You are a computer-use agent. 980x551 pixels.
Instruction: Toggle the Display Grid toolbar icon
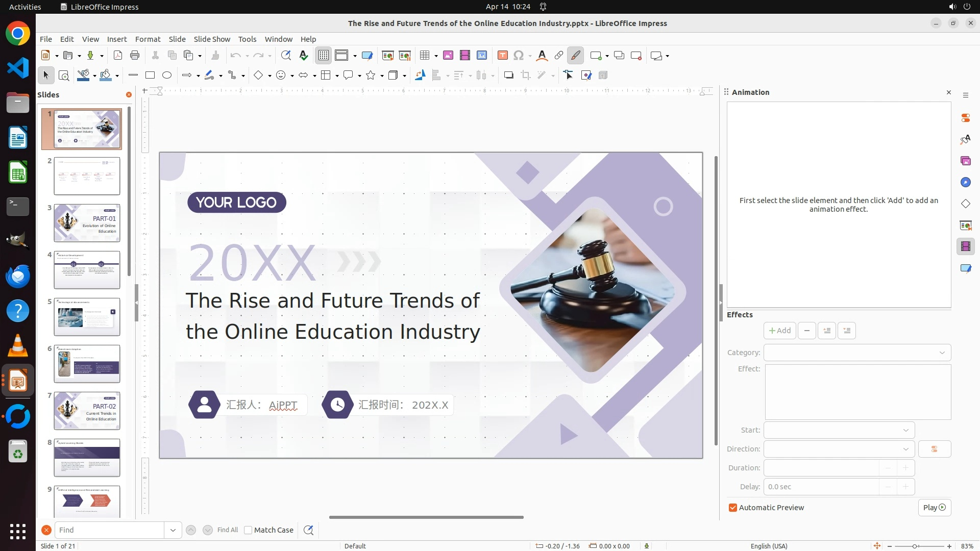tap(324, 56)
